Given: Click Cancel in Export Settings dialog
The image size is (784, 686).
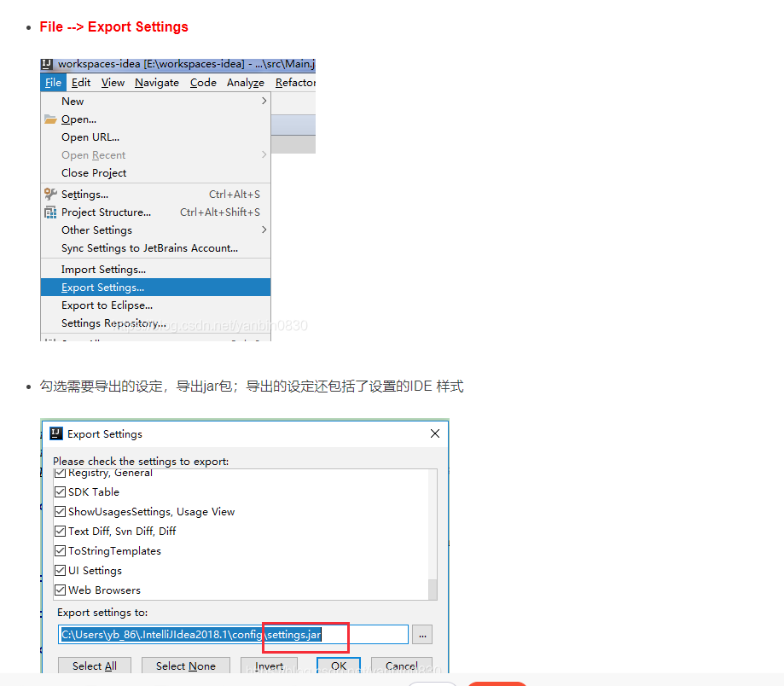Looking at the screenshot, I should pyautogui.click(x=402, y=666).
